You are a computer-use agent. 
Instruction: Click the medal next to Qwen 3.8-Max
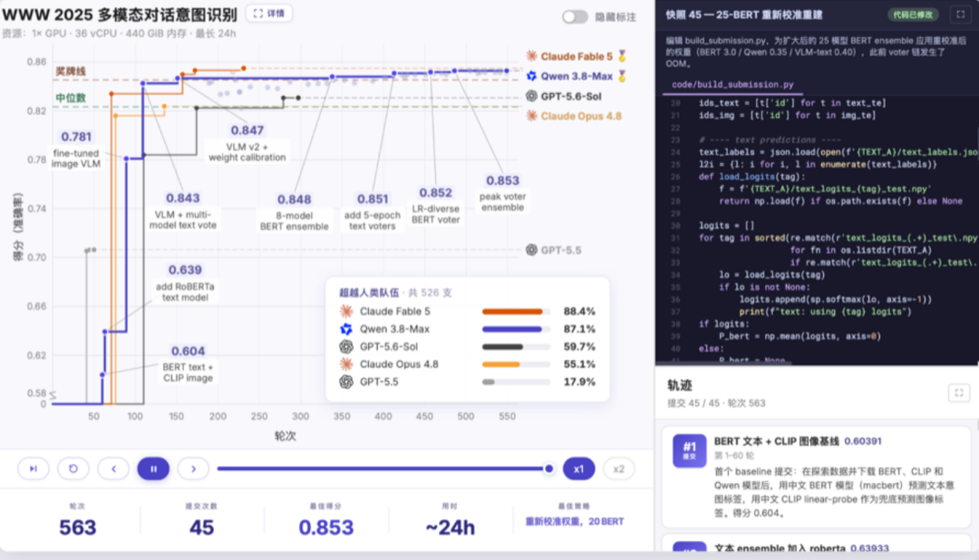[x=622, y=76]
